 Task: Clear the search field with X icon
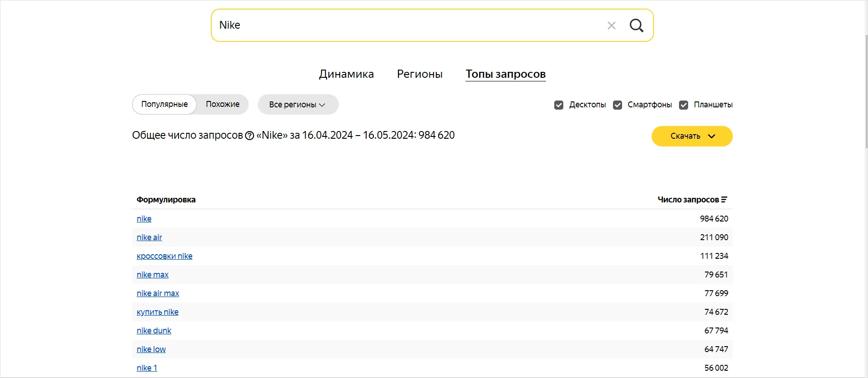click(x=611, y=25)
